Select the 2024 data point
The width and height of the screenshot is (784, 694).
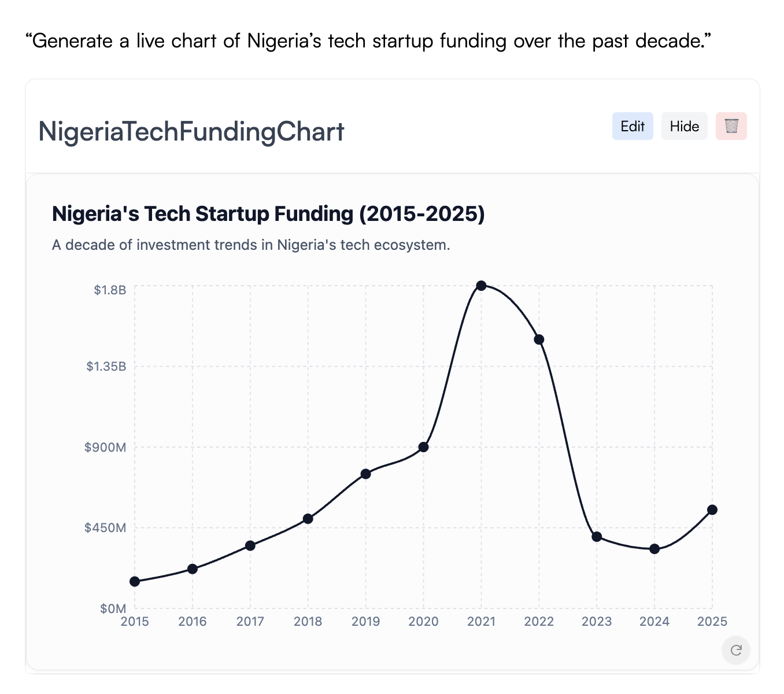[x=654, y=549]
